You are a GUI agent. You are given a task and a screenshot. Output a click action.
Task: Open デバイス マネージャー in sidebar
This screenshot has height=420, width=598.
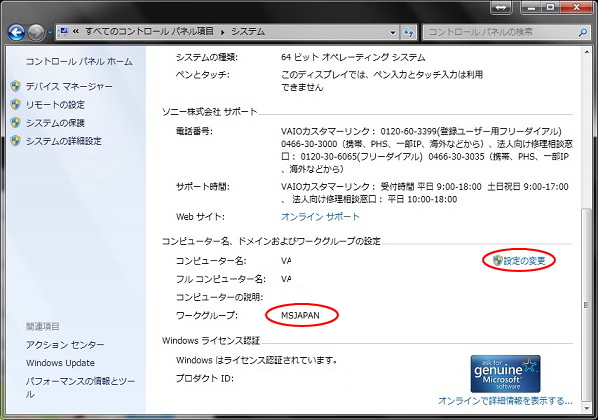pos(69,87)
